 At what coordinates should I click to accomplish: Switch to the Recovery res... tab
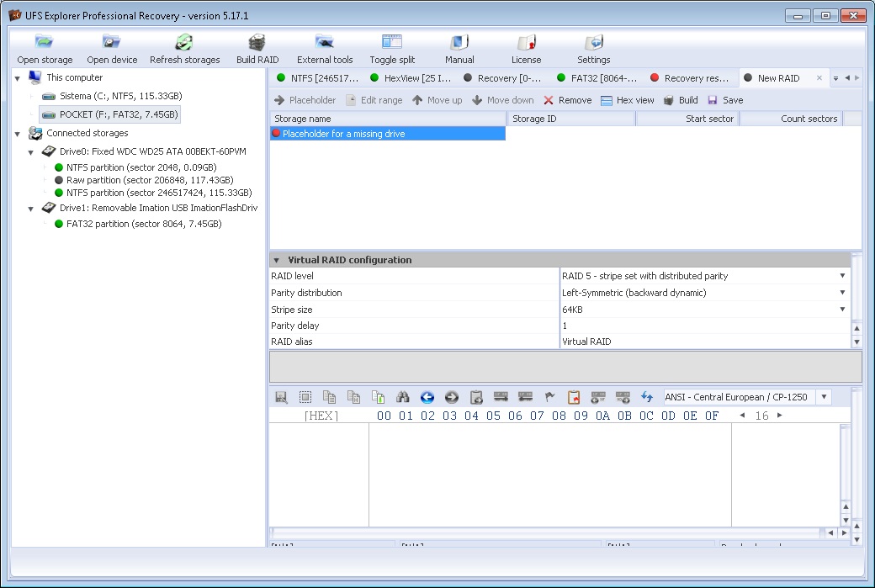pyautogui.click(x=690, y=78)
